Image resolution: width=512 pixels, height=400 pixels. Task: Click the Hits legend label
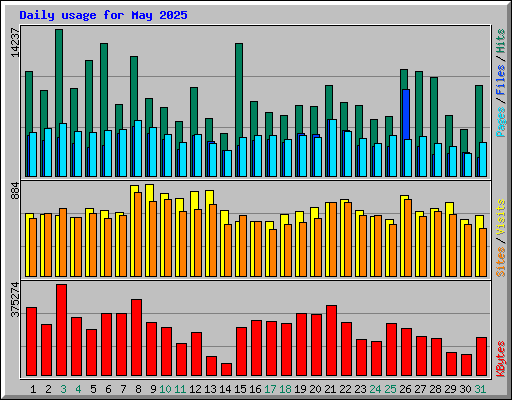[501, 41]
